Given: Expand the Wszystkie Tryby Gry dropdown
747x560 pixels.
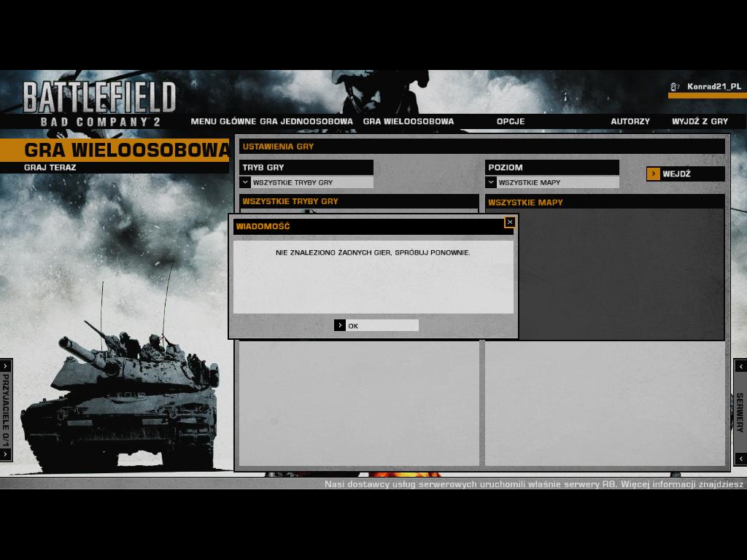Looking at the screenshot, I should (x=306, y=182).
